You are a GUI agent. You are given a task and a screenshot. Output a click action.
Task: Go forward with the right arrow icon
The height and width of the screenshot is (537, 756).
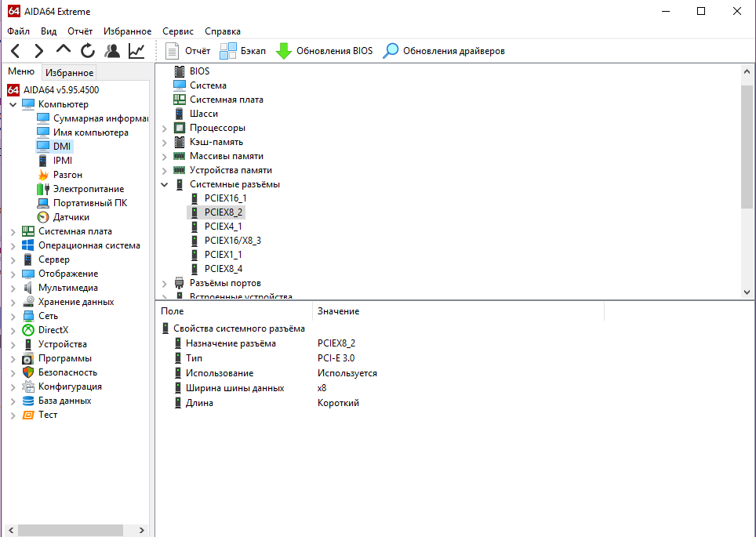(x=38, y=51)
